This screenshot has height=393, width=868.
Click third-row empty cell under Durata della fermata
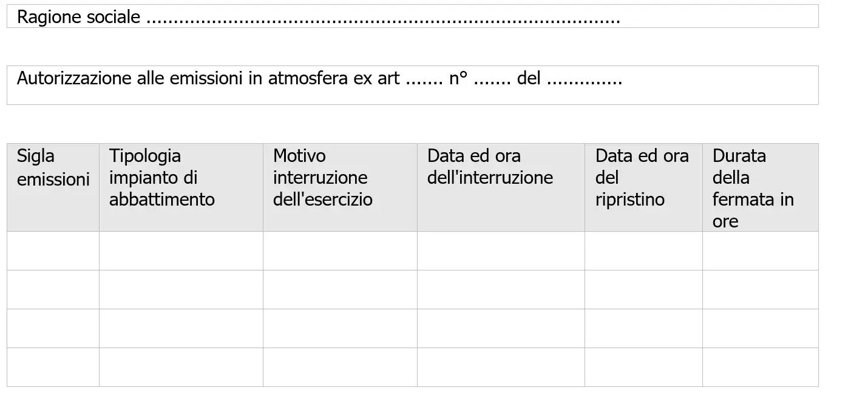point(760,329)
